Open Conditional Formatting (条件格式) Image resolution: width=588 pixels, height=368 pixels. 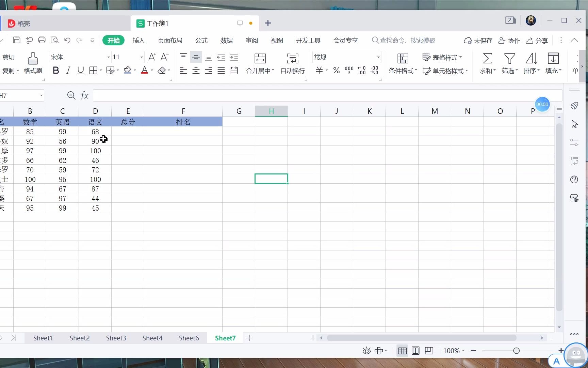403,63
